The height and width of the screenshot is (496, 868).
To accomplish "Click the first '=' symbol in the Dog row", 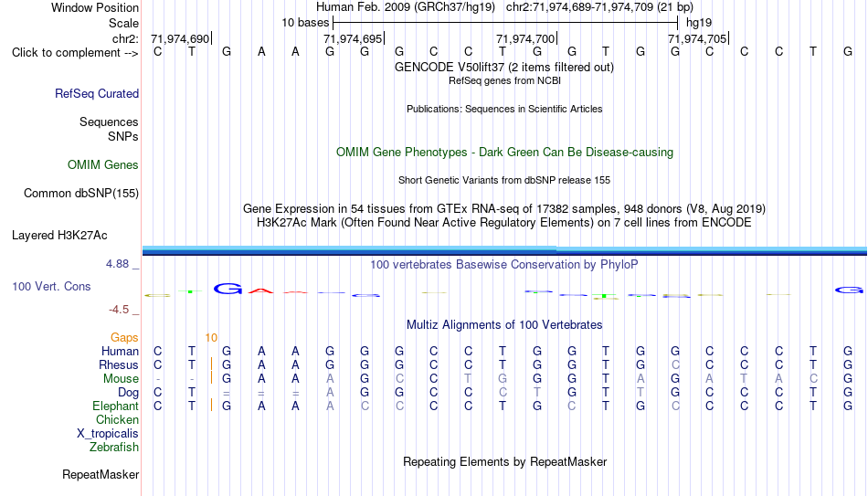I will click(227, 393).
